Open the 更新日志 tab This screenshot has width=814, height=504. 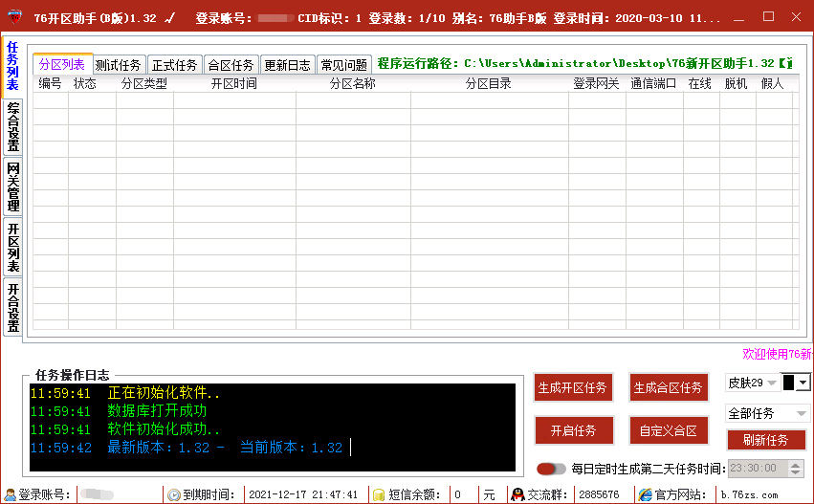pyautogui.click(x=287, y=65)
